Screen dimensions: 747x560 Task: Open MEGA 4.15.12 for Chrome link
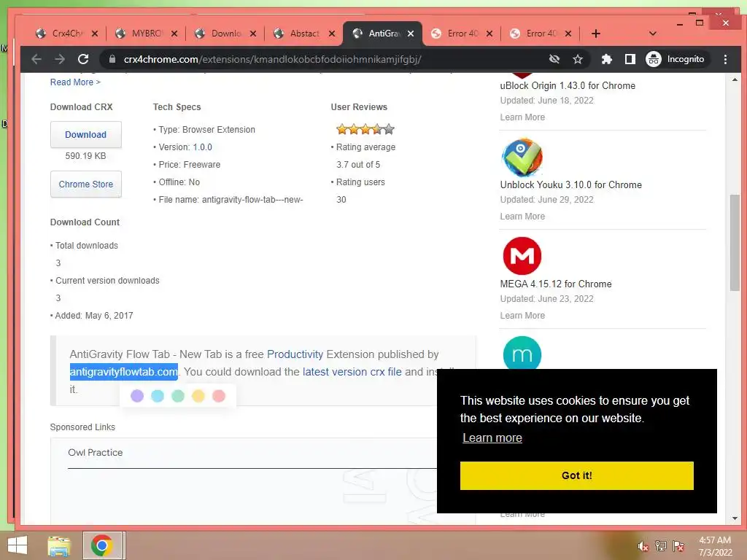point(555,284)
